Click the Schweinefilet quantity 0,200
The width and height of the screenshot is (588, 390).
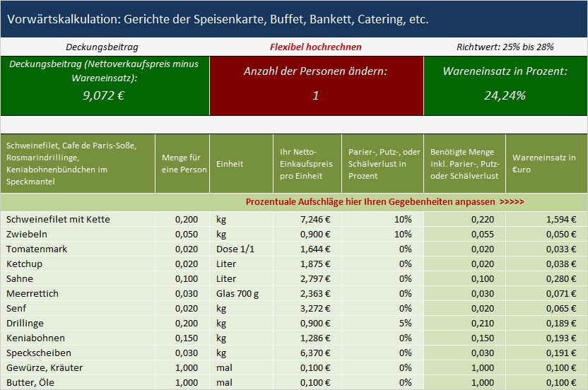(x=187, y=219)
